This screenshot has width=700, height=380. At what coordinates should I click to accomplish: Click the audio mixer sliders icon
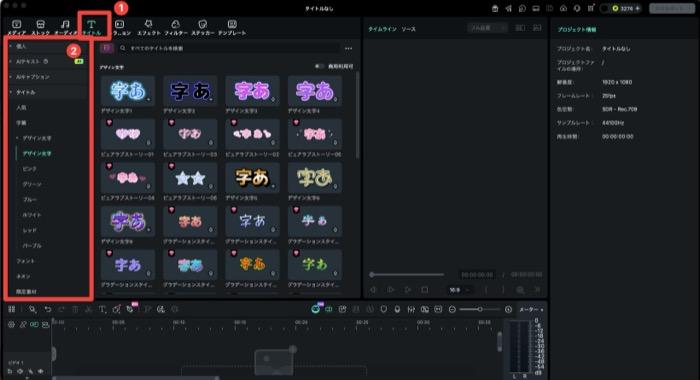[411, 309]
